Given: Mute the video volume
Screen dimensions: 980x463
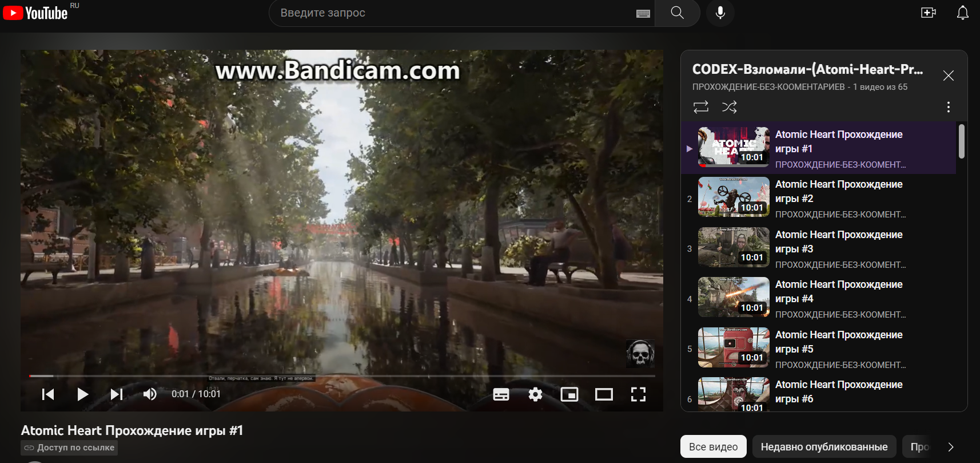Looking at the screenshot, I should tap(150, 394).
